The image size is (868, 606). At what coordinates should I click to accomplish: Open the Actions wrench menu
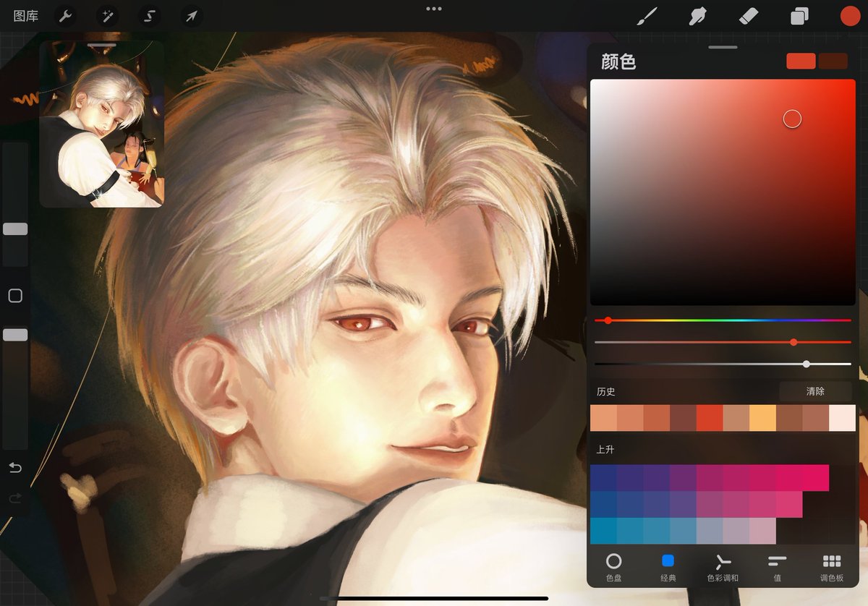click(64, 15)
